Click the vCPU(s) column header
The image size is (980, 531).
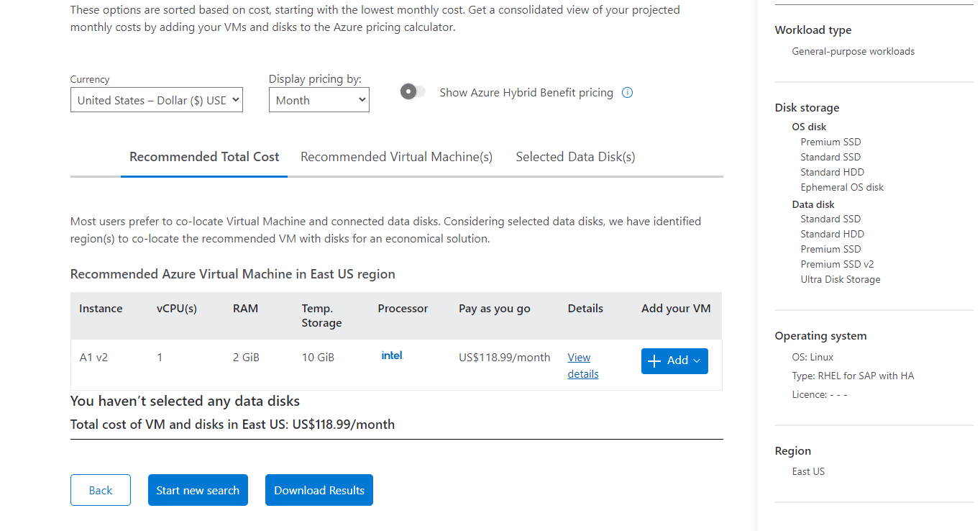177,308
